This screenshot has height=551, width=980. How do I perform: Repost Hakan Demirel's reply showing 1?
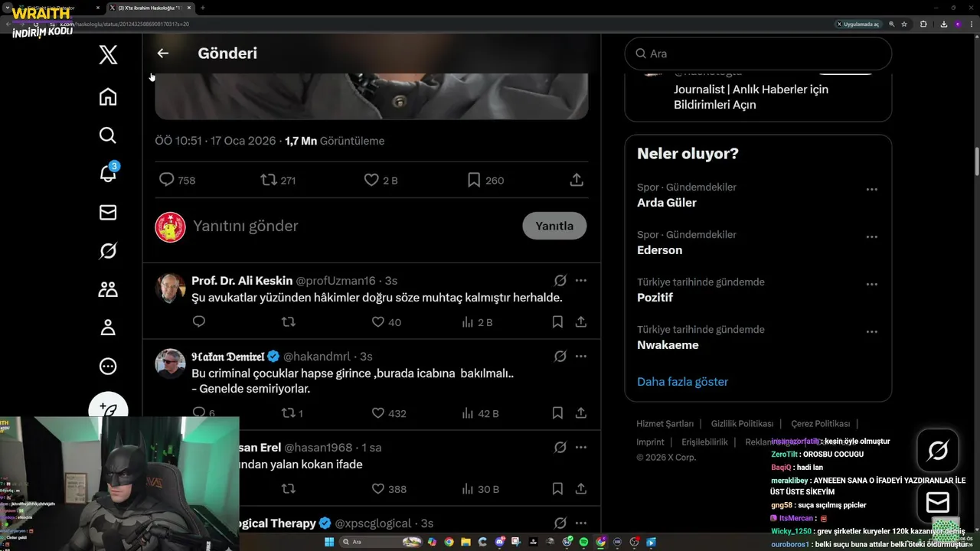(x=289, y=413)
